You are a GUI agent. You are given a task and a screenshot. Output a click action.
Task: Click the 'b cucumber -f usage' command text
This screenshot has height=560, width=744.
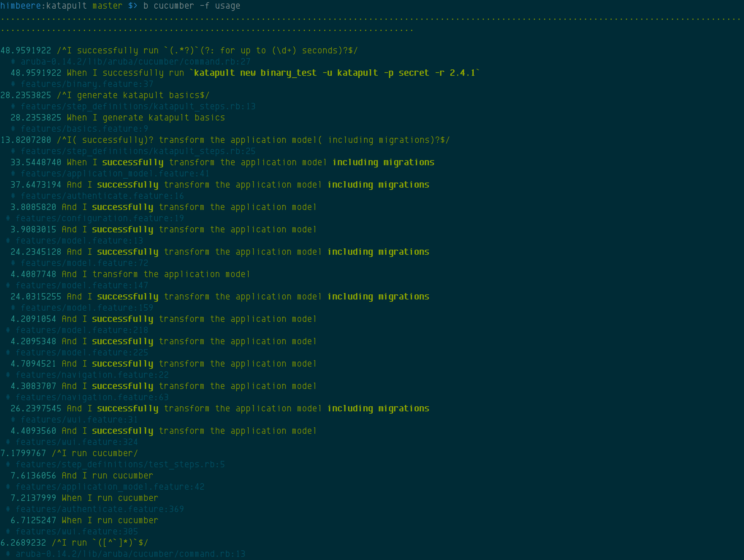[x=192, y=6]
